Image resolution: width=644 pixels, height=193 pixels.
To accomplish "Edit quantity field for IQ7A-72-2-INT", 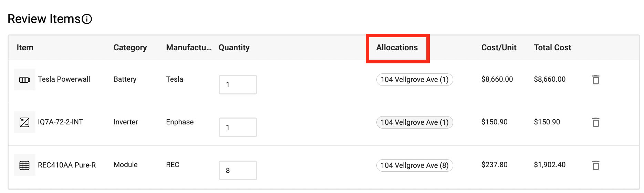I will tap(238, 127).
